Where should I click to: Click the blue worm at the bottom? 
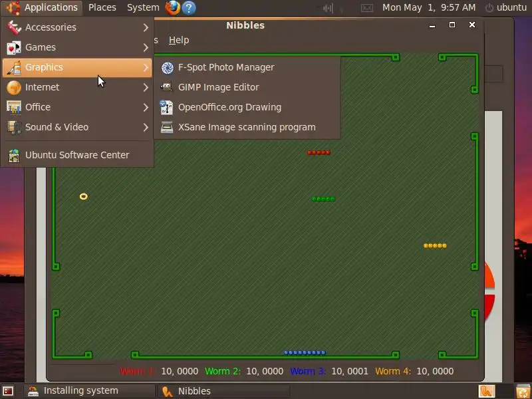[305, 353]
